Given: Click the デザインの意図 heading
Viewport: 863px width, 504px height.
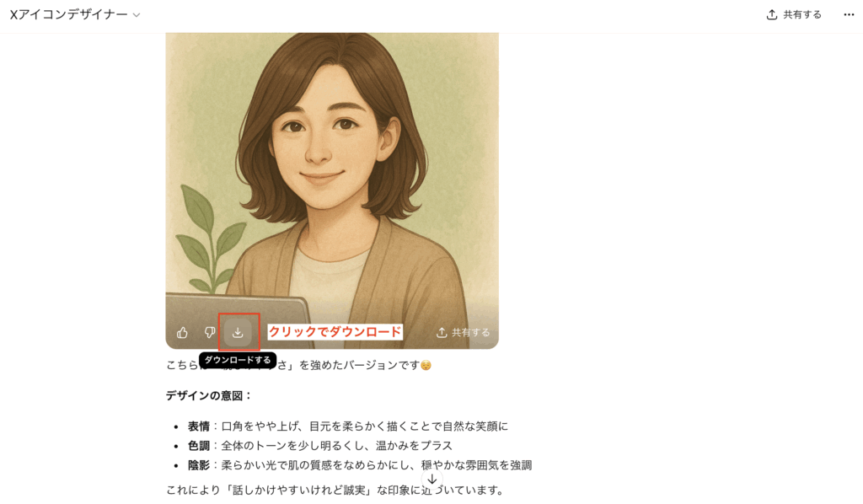Looking at the screenshot, I should (209, 395).
